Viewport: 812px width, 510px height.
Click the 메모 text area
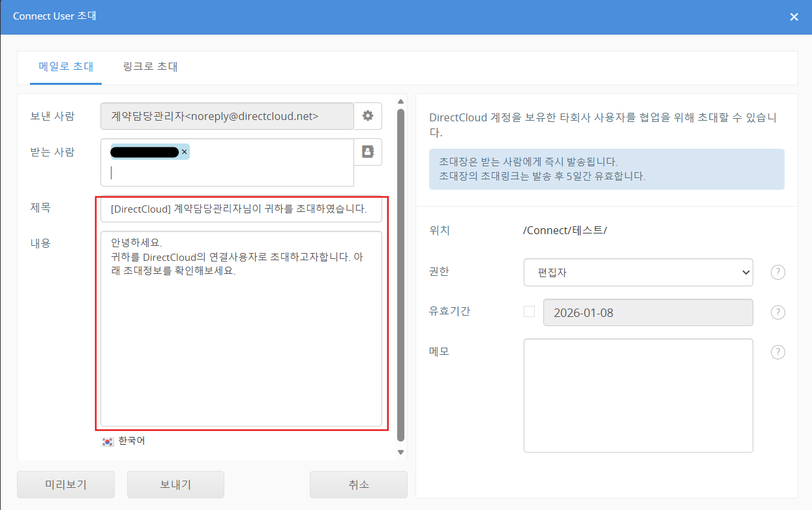(638, 395)
